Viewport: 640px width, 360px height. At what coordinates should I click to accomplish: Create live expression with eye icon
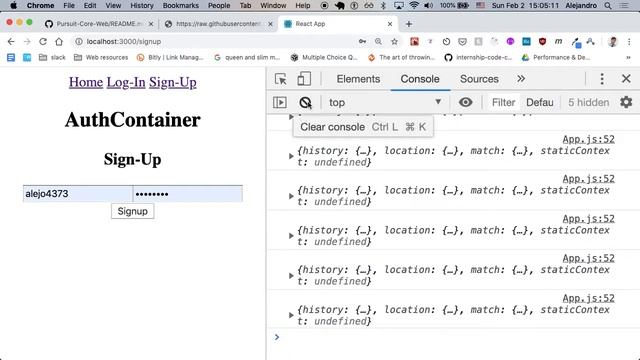tap(465, 102)
